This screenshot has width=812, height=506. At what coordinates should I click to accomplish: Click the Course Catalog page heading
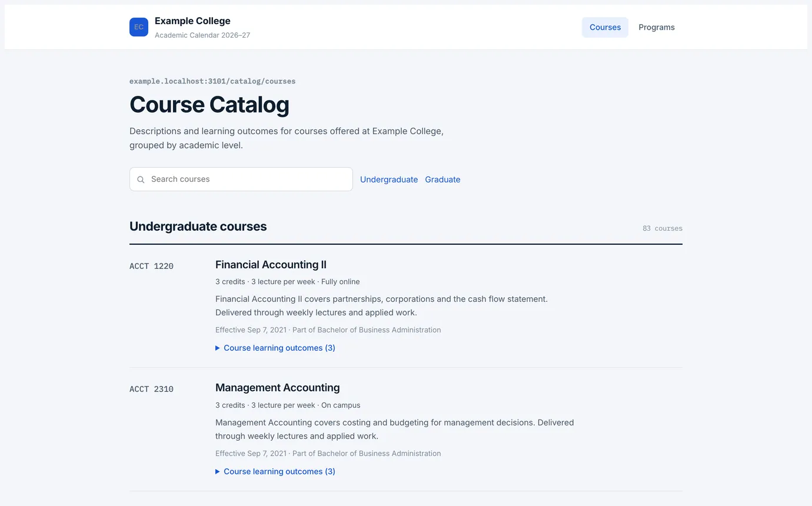pyautogui.click(x=209, y=105)
